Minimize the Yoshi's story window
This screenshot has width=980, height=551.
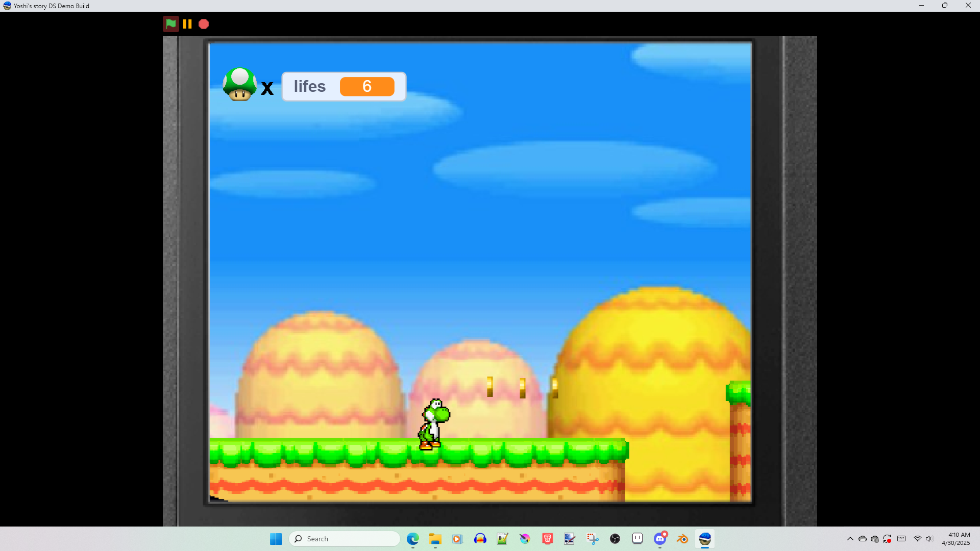pos(921,6)
